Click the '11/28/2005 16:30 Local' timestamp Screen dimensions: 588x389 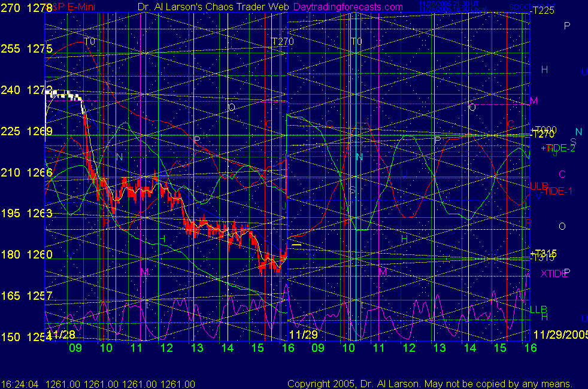[x=453, y=9]
